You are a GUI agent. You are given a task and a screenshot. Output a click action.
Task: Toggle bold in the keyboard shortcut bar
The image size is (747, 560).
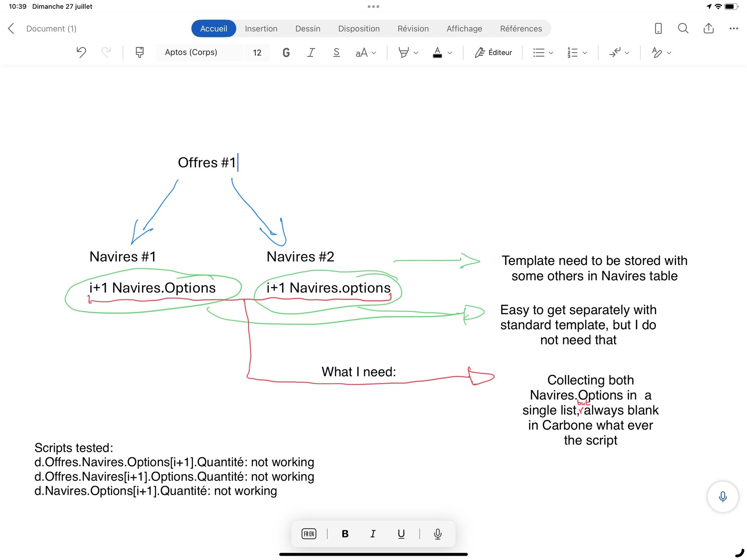[x=345, y=534]
